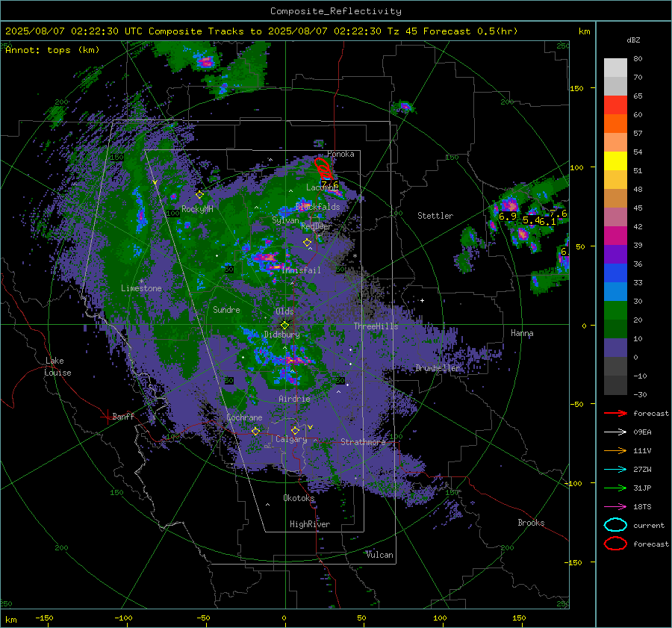This screenshot has height=628, width=672.
Task: Click the dBZ scale heading
Action: pos(633,40)
